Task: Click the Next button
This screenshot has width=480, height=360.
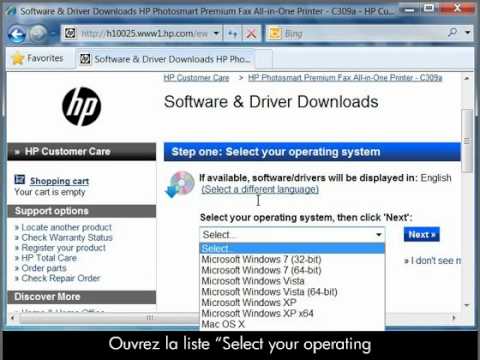Action: click(x=422, y=235)
